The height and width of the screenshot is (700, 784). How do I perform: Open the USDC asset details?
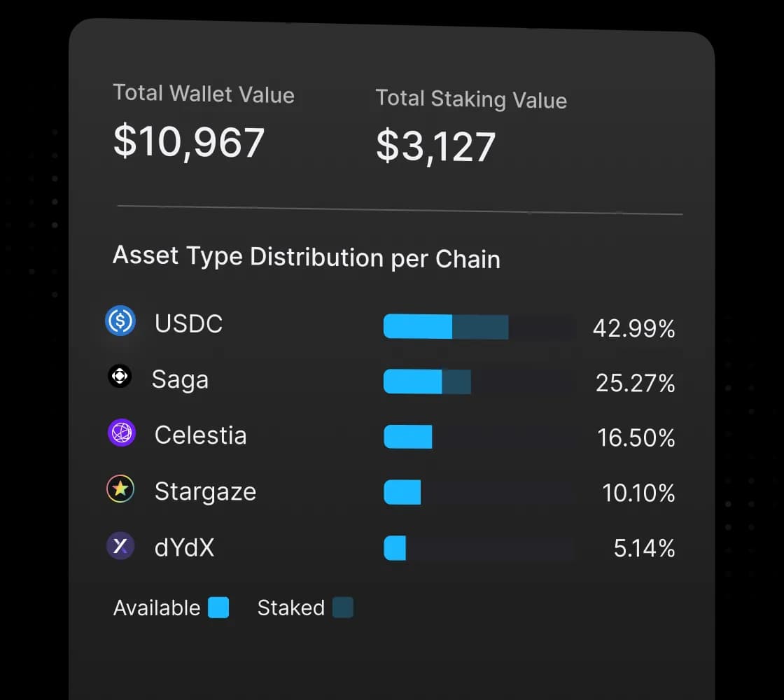[x=188, y=323]
